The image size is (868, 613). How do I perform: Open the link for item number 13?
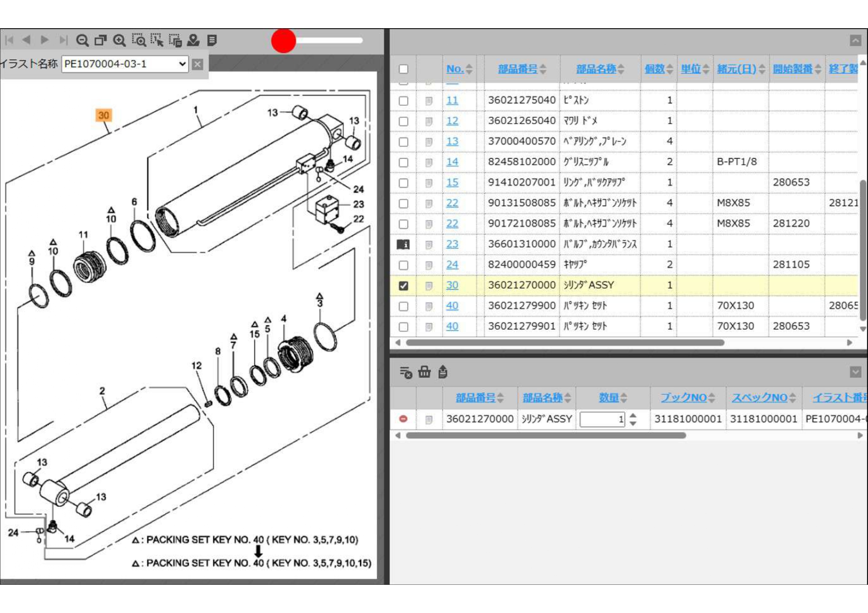[452, 141]
